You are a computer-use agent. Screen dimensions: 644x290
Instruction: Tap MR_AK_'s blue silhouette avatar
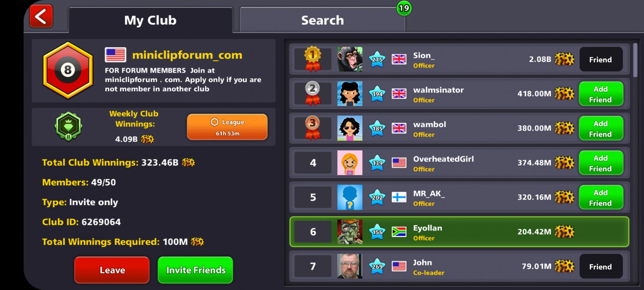tap(350, 197)
